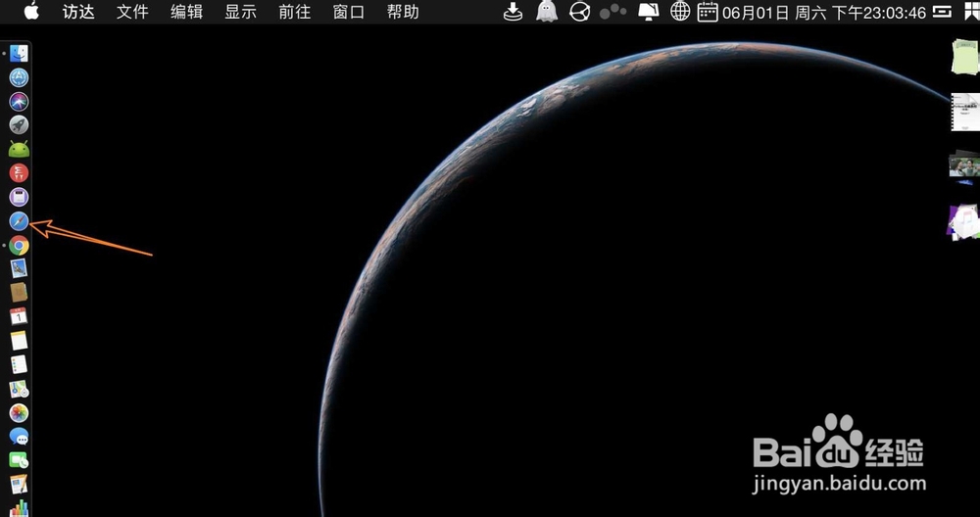Open the yellow Notes app in dock
The image size is (980, 517).
click(x=19, y=341)
